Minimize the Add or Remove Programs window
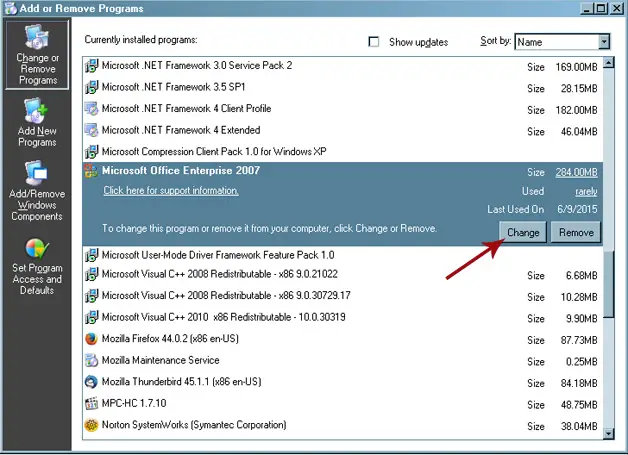The height and width of the screenshot is (455, 628). tap(587, 8)
